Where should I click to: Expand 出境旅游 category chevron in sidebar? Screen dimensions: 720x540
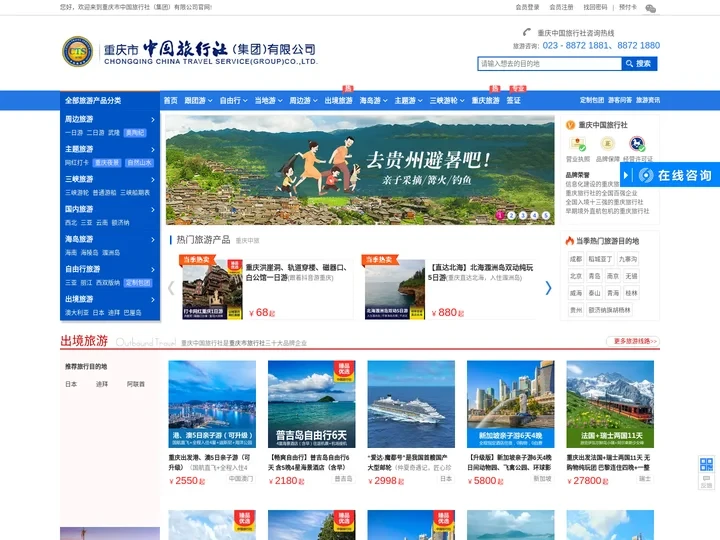click(x=153, y=300)
